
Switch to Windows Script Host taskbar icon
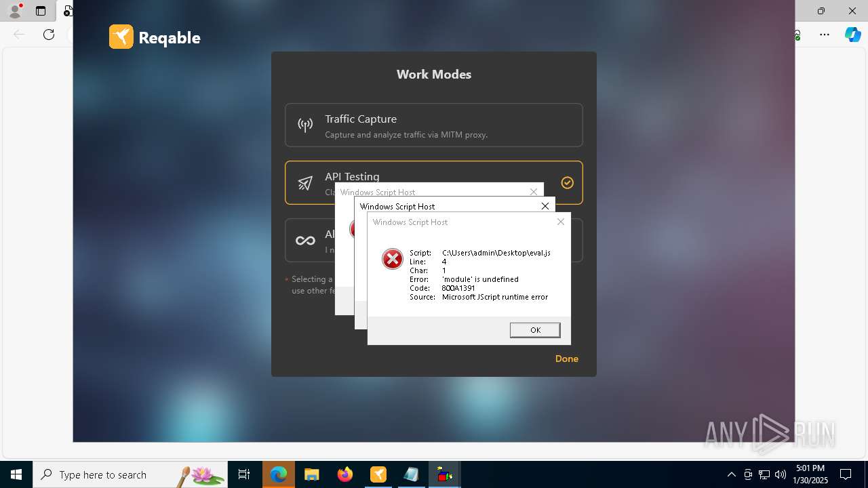(444, 474)
